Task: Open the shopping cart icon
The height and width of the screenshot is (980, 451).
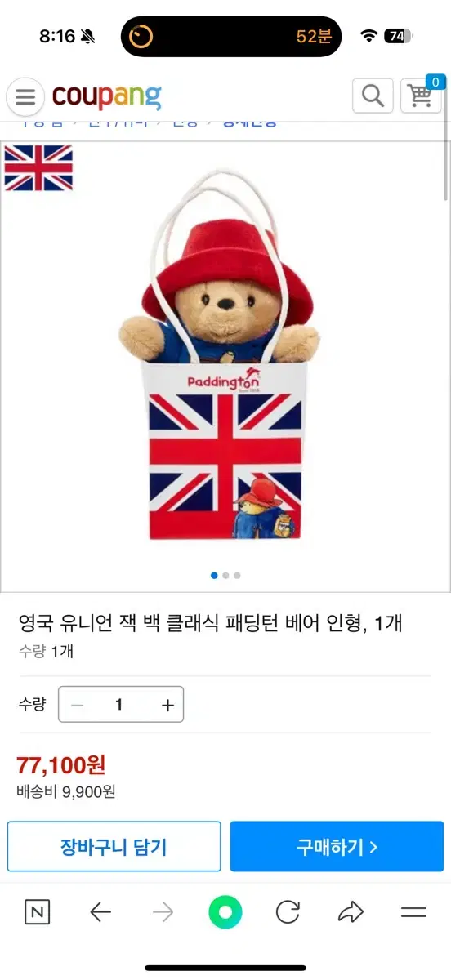Action: tap(422, 95)
